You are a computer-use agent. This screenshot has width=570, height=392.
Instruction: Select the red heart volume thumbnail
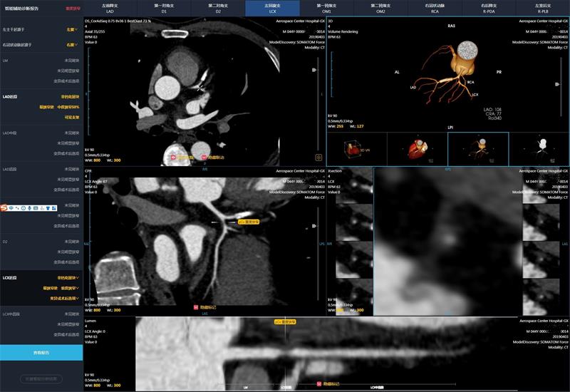pyautogui.click(x=418, y=149)
